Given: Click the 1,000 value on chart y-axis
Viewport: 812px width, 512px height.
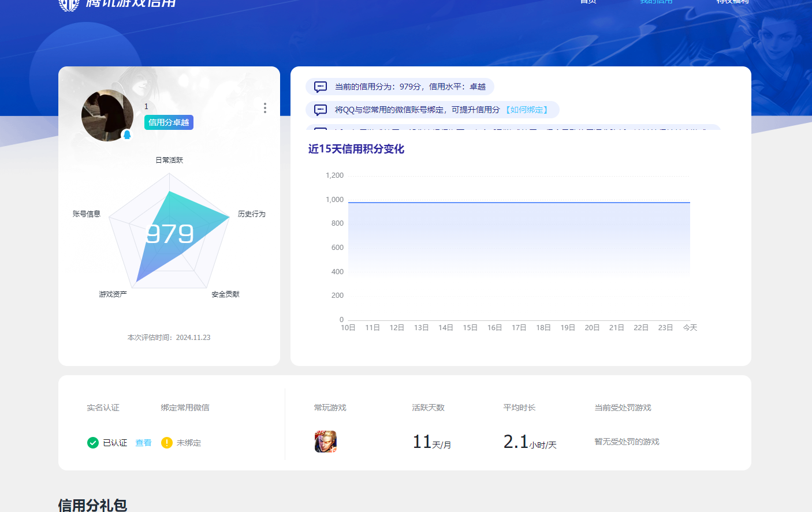Looking at the screenshot, I should pos(334,199).
